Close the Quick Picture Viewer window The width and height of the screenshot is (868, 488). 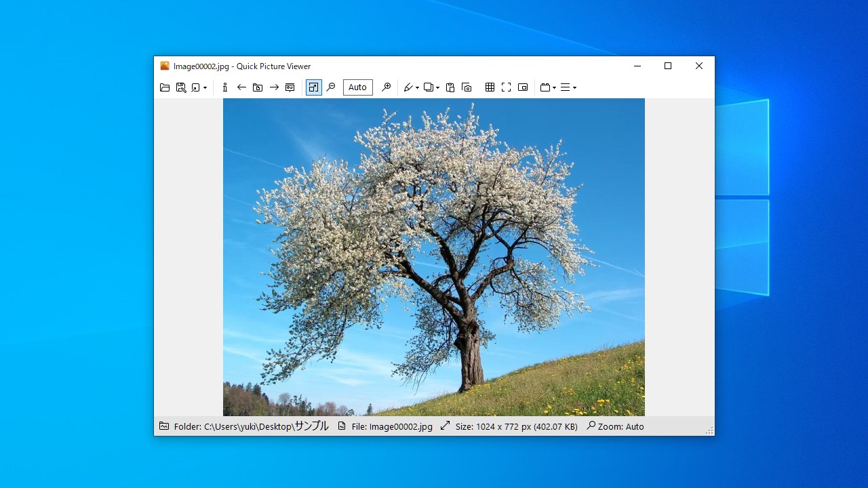point(699,66)
